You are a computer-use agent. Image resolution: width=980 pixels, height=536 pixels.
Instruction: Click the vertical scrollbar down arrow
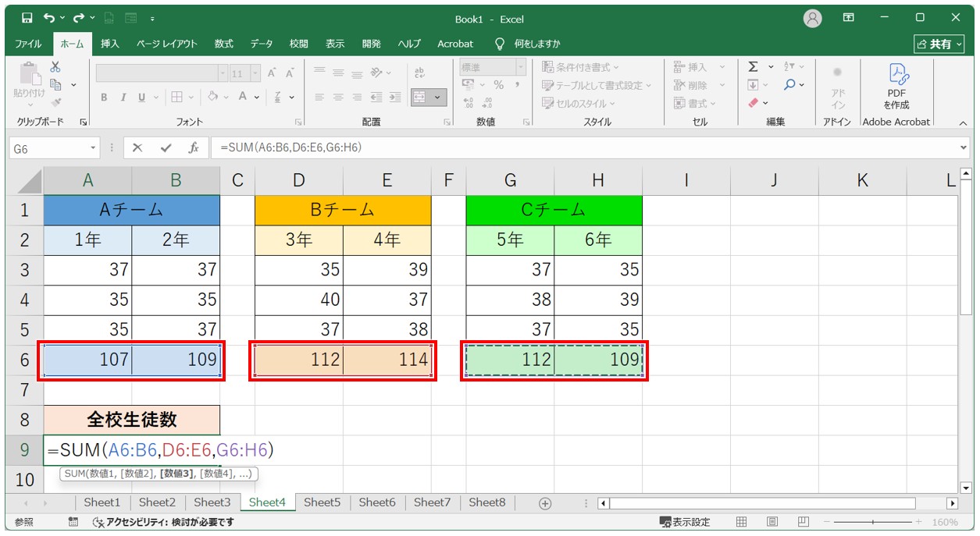pyautogui.click(x=966, y=488)
